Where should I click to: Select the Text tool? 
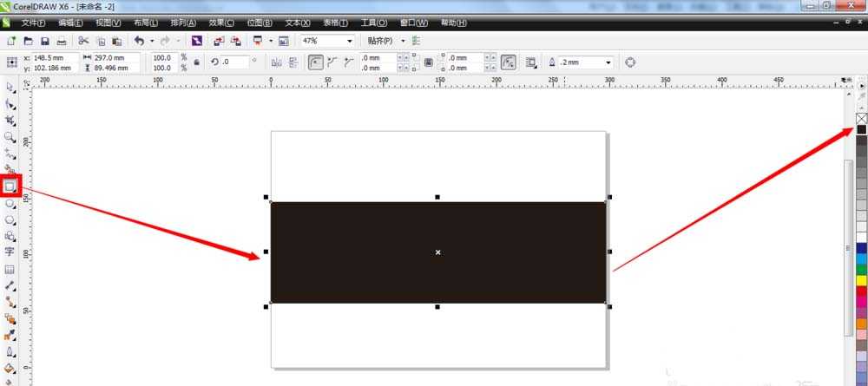point(10,252)
